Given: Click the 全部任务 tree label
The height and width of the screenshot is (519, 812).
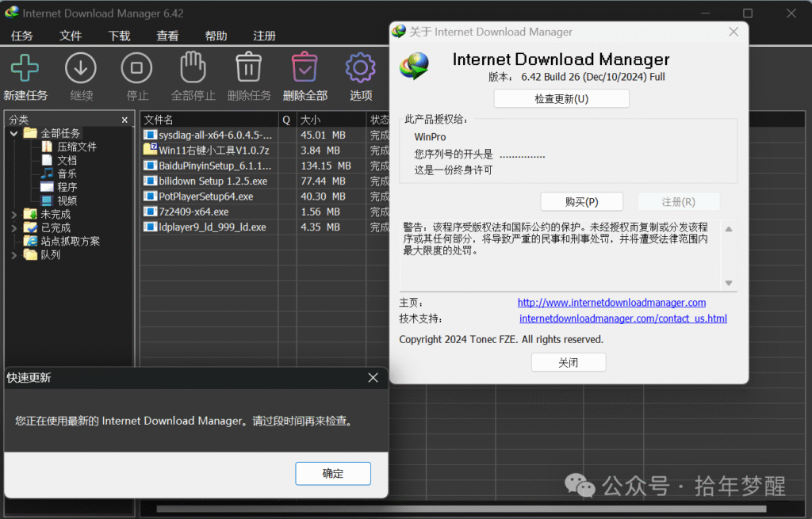Looking at the screenshot, I should (60, 133).
